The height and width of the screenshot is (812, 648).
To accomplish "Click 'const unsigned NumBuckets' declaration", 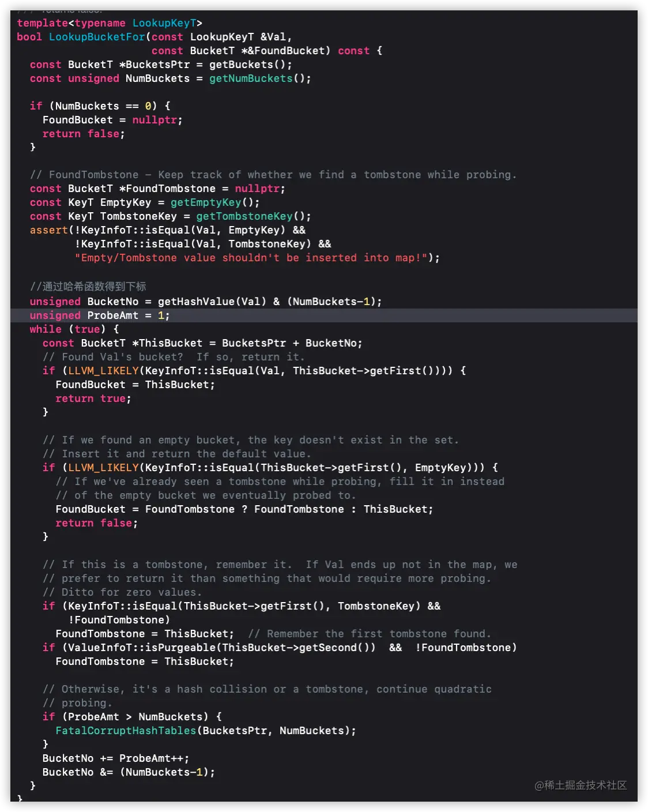I will tap(110, 78).
